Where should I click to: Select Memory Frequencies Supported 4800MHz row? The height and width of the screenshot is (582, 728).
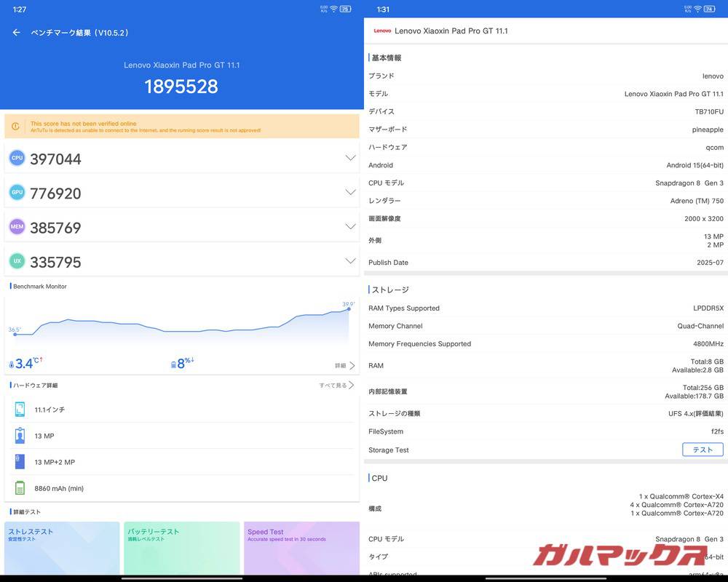click(545, 344)
